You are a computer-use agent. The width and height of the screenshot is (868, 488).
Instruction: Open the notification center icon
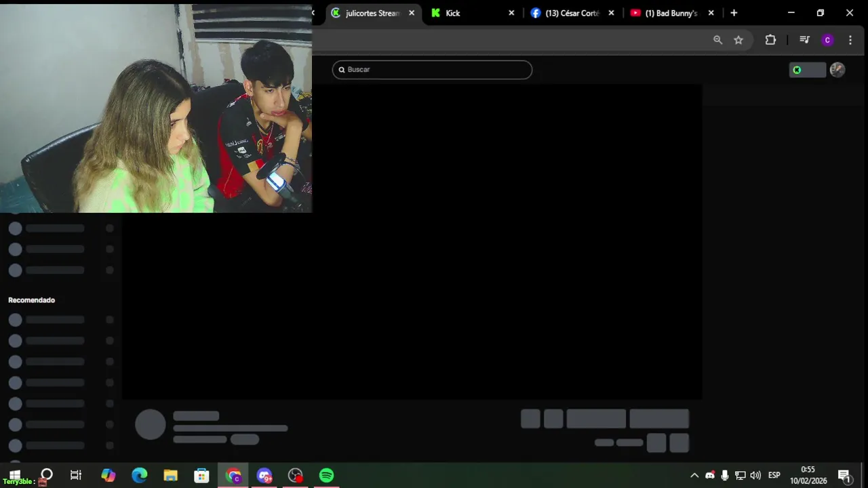844,475
